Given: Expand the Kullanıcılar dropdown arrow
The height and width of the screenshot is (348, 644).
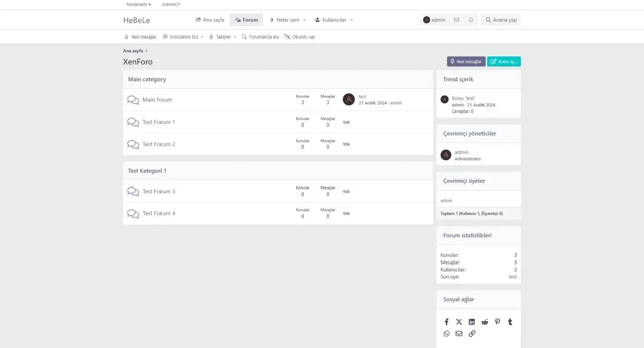Looking at the screenshot, I should [352, 20].
